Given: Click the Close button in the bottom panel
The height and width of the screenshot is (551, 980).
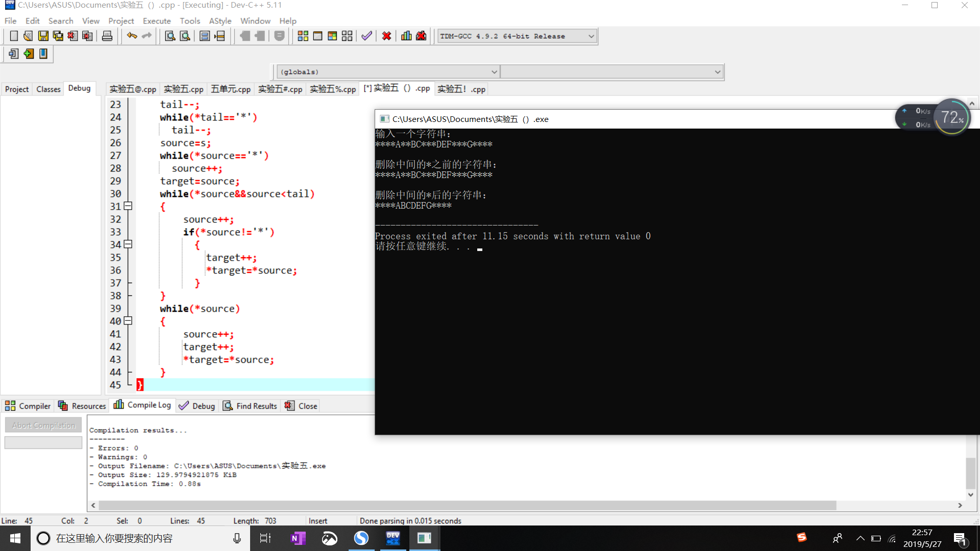Looking at the screenshot, I should (x=301, y=406).
